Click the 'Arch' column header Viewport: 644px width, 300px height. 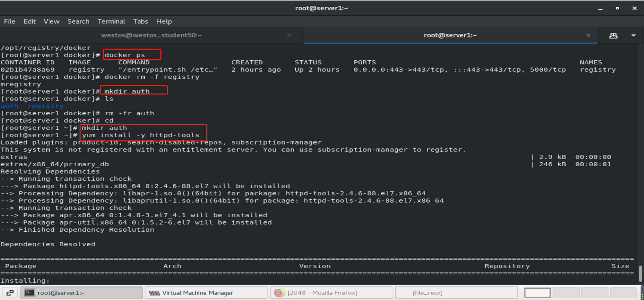pos(172,266)
